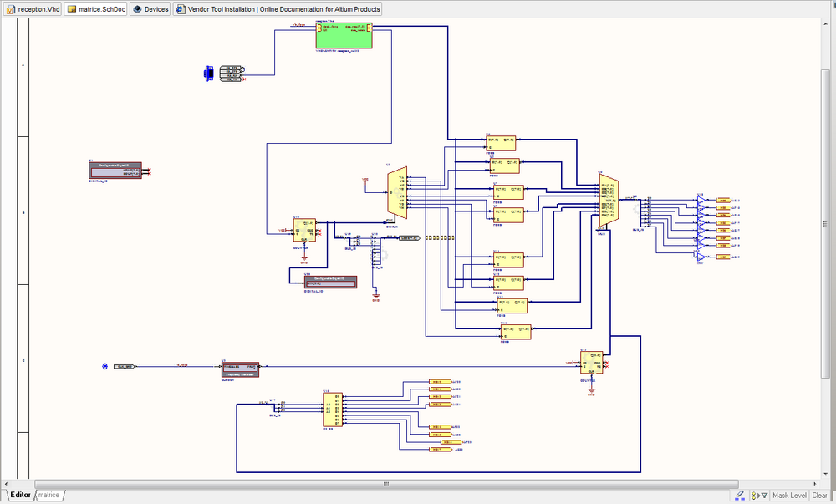Select the Editor tab at bottom
The height and width of the screenshot is (504, 836).
pyautogui.click(x=20, y=495)
